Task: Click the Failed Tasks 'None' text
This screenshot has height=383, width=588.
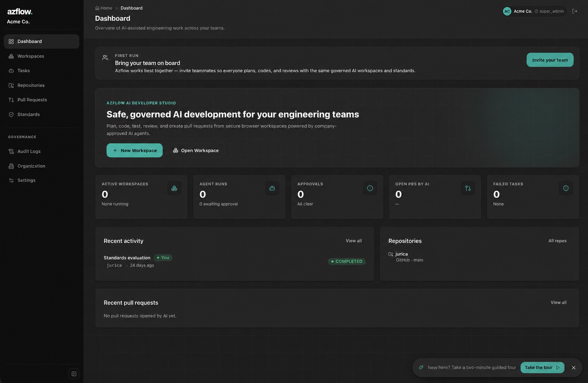Action: point(498,204)
